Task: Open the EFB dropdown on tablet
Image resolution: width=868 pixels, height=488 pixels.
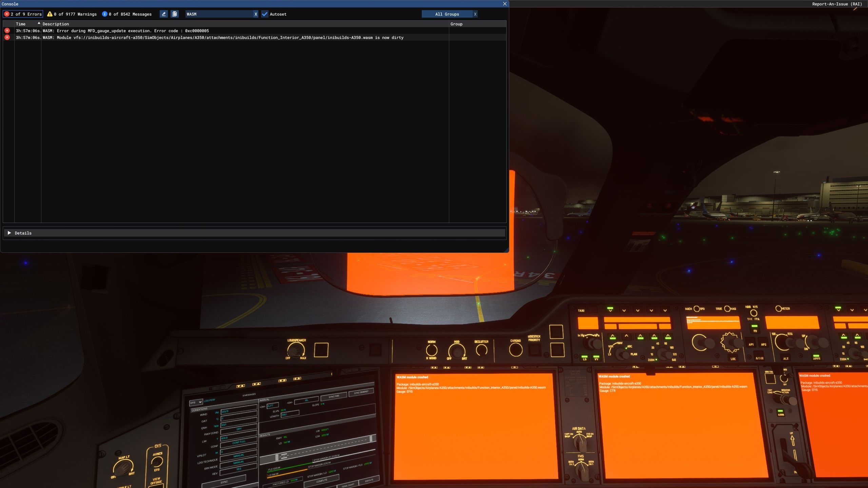Action: [196, 402]
